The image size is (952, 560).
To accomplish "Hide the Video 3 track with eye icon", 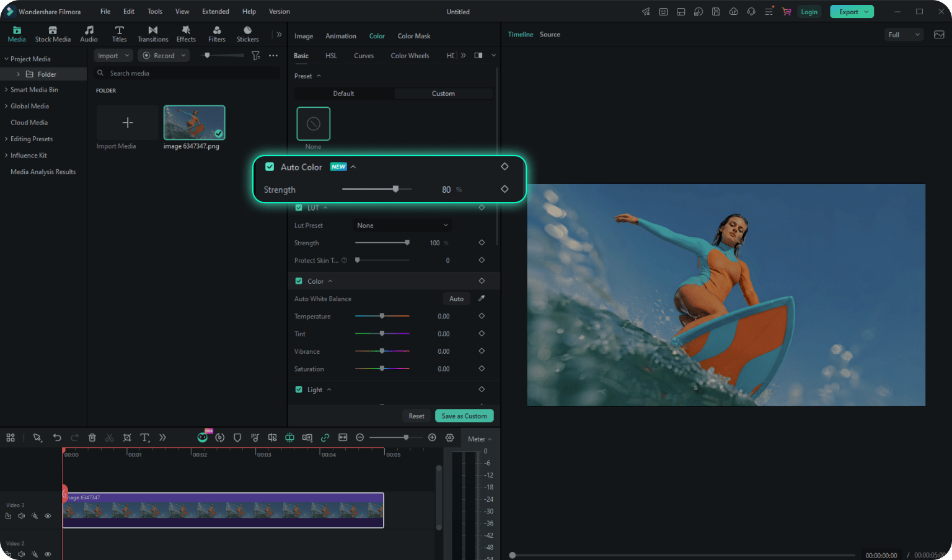I will click(48, 516).
